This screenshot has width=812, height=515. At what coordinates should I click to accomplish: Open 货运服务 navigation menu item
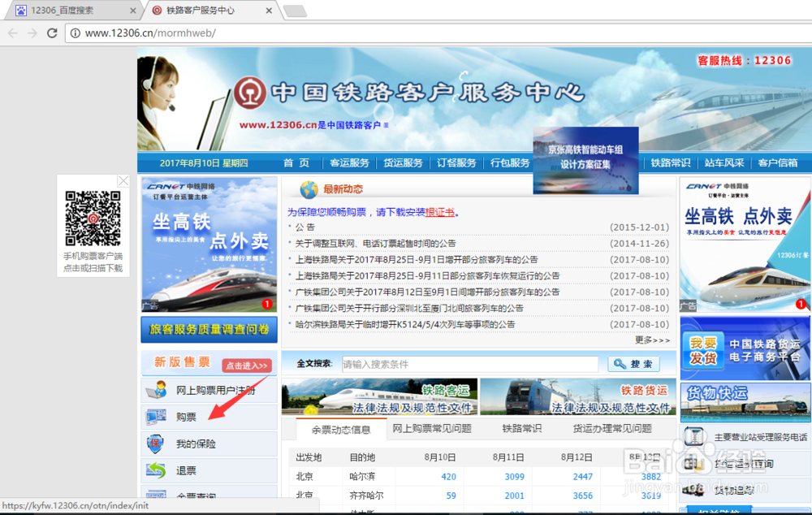(x=403, y=162)
